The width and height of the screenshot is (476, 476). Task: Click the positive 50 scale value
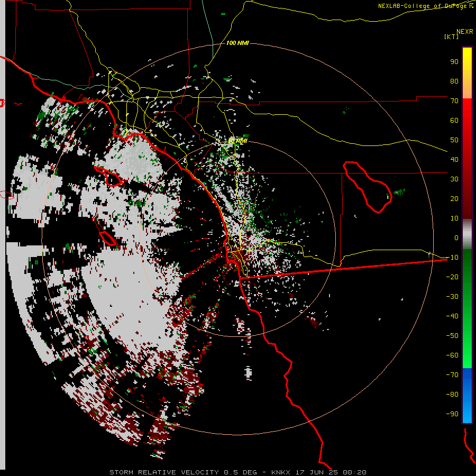click(454, 140)
